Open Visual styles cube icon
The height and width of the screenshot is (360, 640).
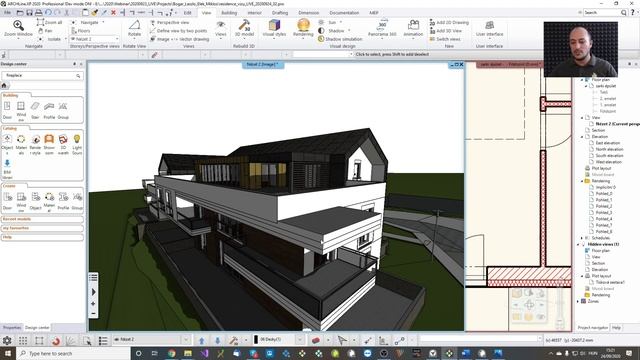(274, 28)
